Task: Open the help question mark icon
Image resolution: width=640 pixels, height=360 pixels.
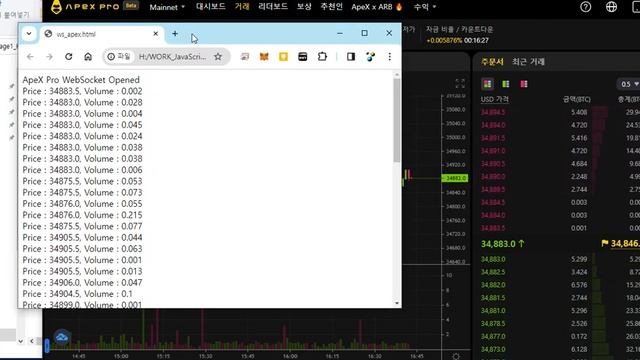Action: (585, 7)
